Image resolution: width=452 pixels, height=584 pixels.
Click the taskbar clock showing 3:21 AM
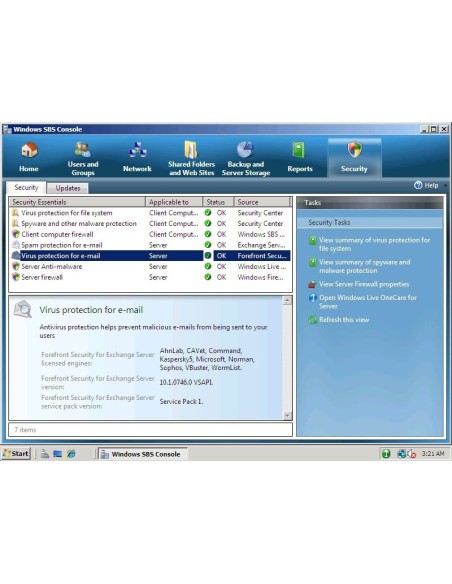point(433,454)
